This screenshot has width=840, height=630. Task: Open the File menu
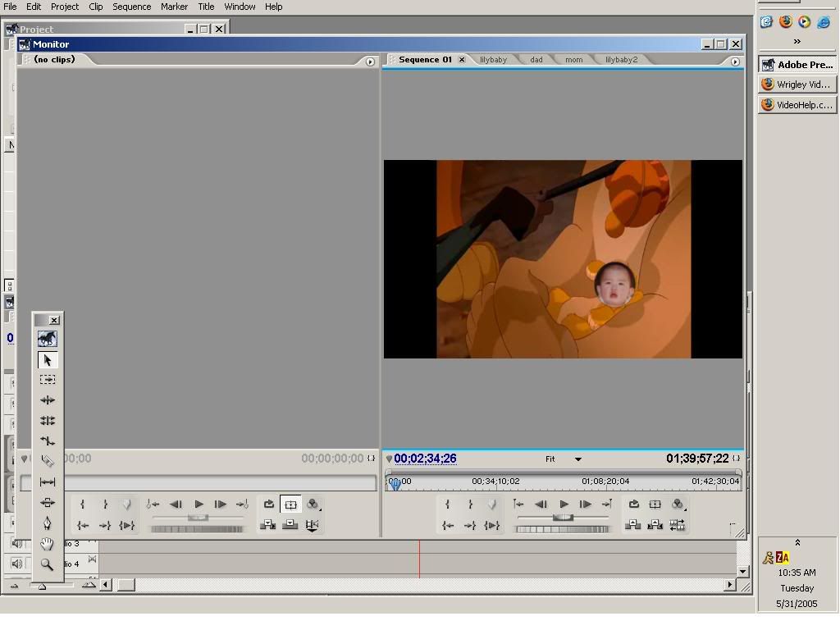point(10,7)
